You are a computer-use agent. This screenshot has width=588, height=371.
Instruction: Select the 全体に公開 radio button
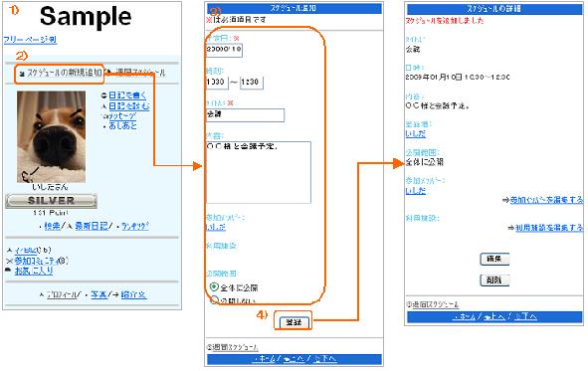(214, 287)
